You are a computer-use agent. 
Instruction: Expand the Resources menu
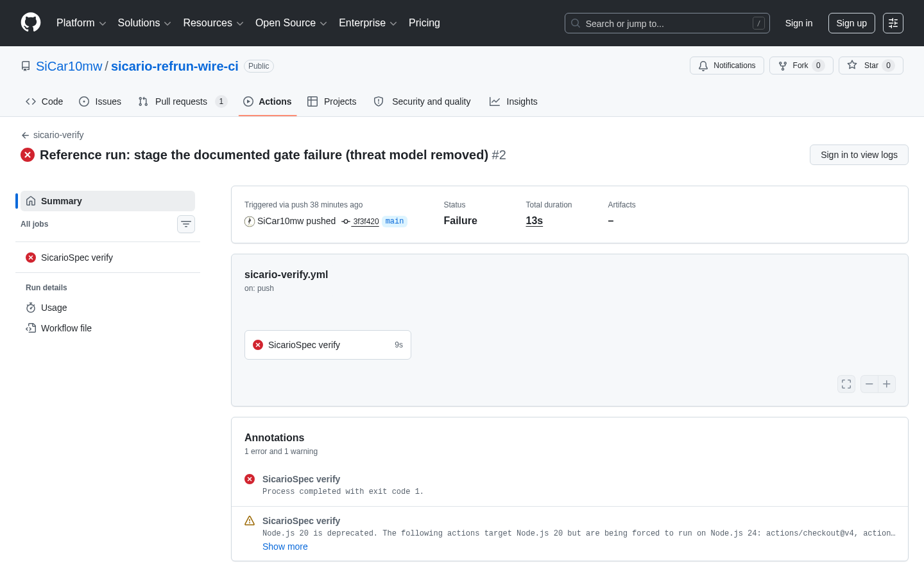pos(213,23)
